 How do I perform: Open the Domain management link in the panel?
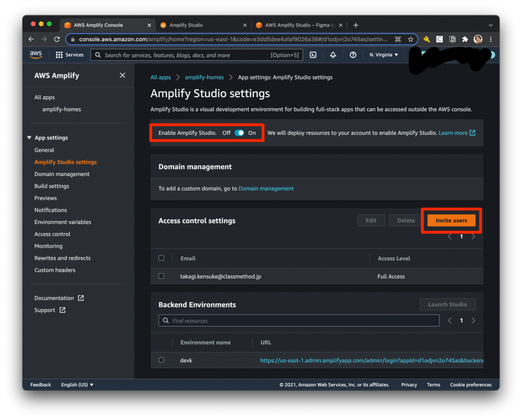click(x=266, y=188)
